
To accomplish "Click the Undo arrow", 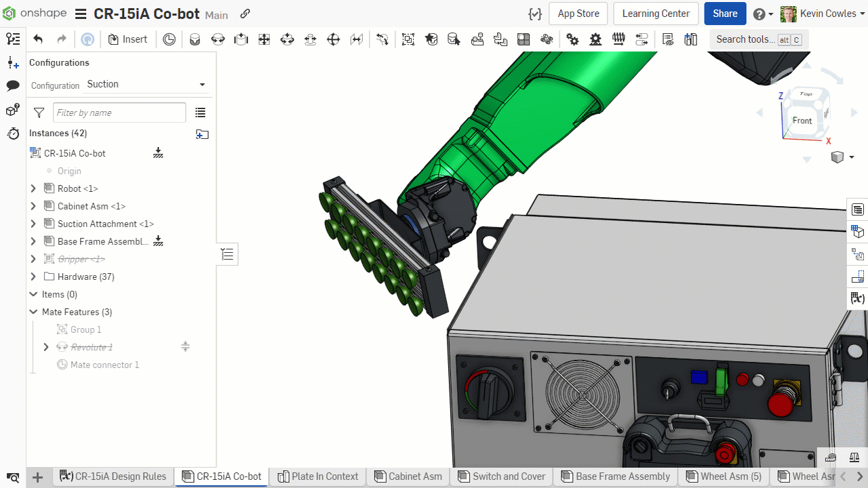I will click(38, 39).
